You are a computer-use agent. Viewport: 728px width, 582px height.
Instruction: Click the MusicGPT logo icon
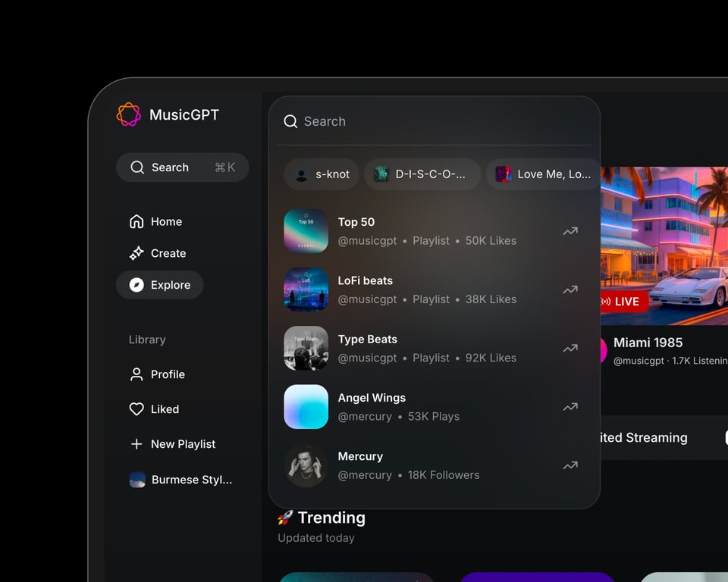(129, 114)
